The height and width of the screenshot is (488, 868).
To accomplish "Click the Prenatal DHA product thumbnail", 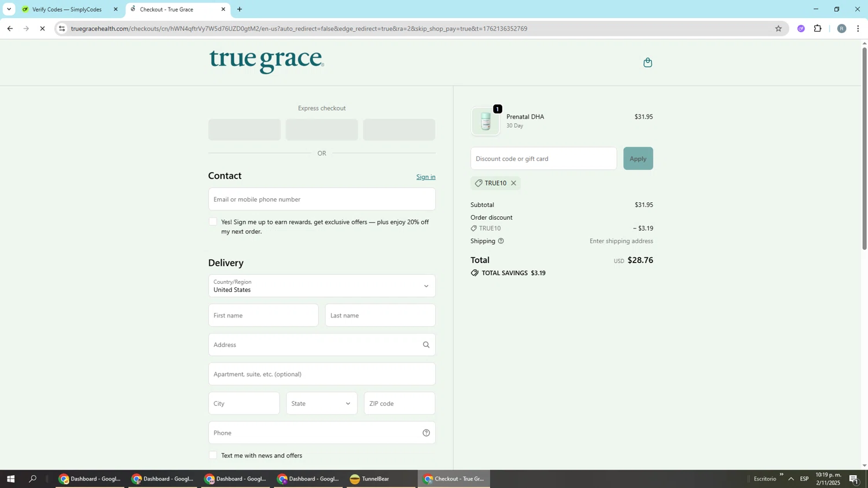I will click(x=486, y=121).
